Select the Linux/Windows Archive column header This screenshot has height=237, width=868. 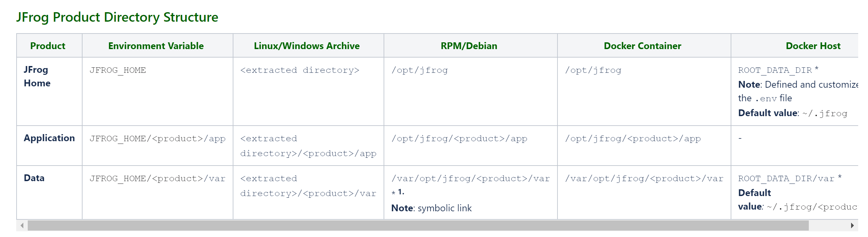[x=306, y=46]
